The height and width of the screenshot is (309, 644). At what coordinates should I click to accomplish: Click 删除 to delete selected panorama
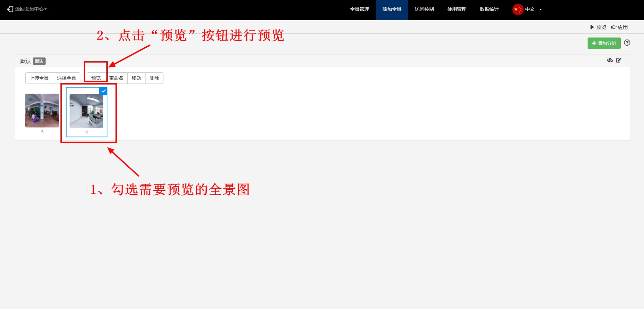click(x=154, y=78)
